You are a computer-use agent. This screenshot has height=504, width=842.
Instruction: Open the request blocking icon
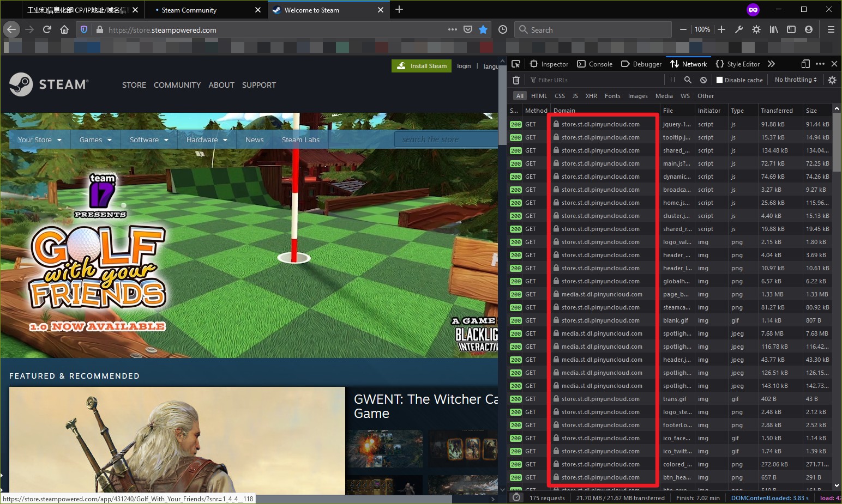click(x=703, y=80)
